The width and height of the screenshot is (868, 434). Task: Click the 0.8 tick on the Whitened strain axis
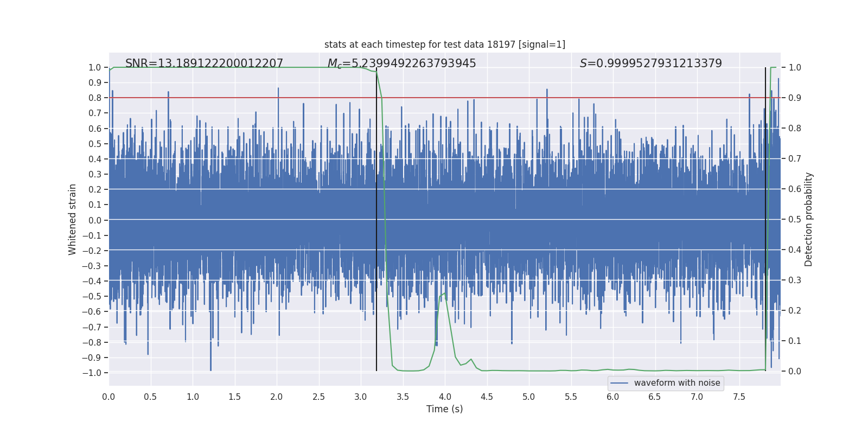point(95,98)
